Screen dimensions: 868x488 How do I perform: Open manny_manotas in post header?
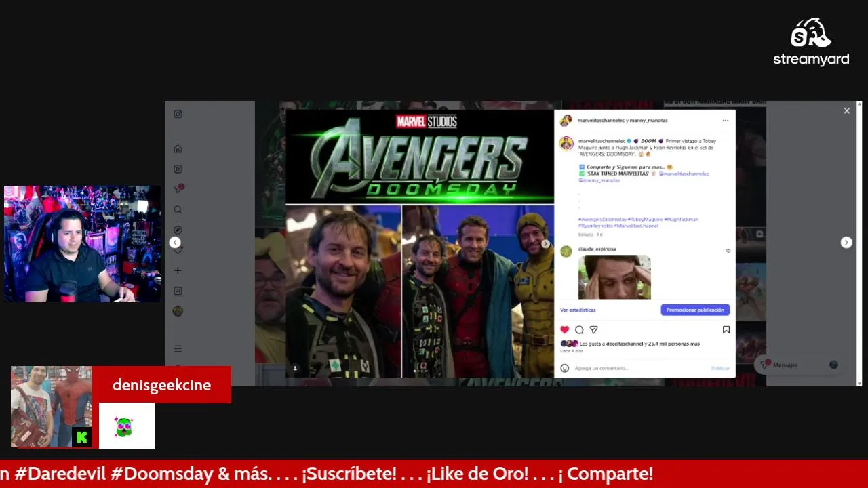click(649, 121)
